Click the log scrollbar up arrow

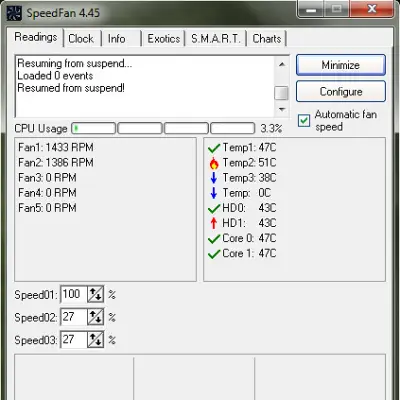(282, 64)
